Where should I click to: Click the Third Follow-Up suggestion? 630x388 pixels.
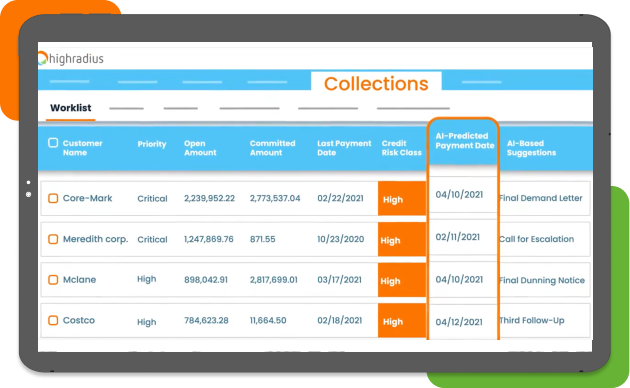tap(532, 321)
